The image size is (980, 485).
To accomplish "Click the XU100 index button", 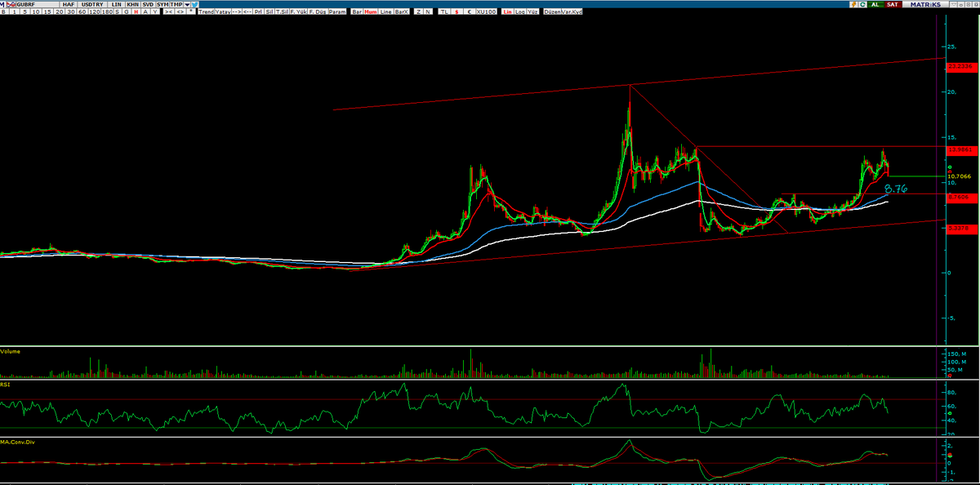I will click(x=486, y=12).
